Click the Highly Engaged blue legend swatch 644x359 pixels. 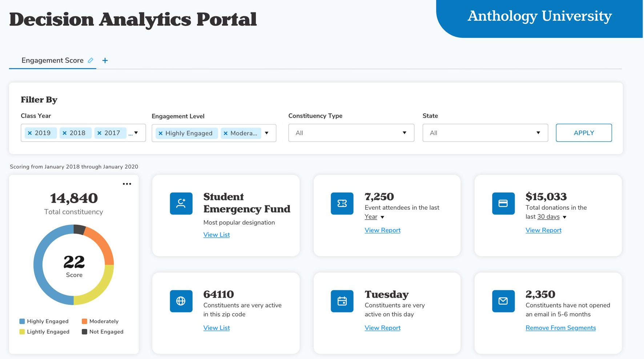[22, 321]
